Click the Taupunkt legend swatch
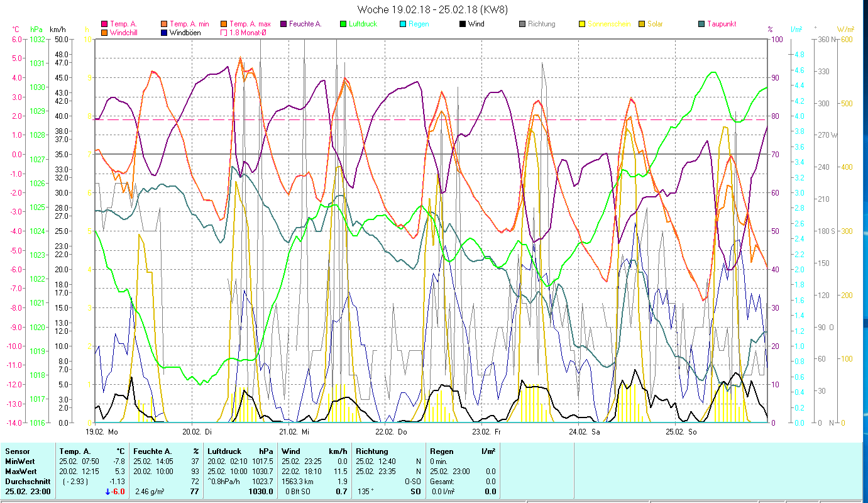This screenshot has width=868, height=503. pyautogui.click(x=701, y=24)
